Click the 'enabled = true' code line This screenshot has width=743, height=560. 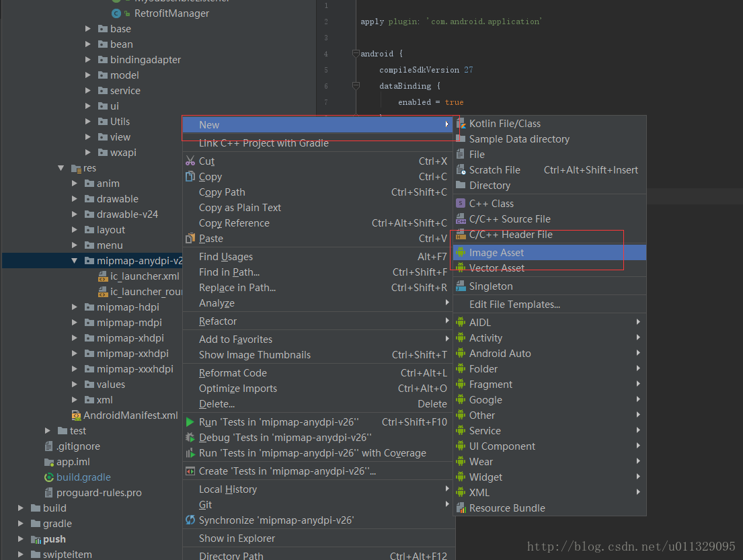click(x=431, y=102)
